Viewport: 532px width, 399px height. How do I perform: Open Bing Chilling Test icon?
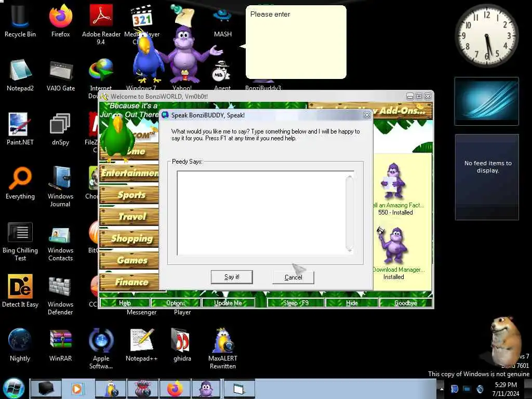20,242
